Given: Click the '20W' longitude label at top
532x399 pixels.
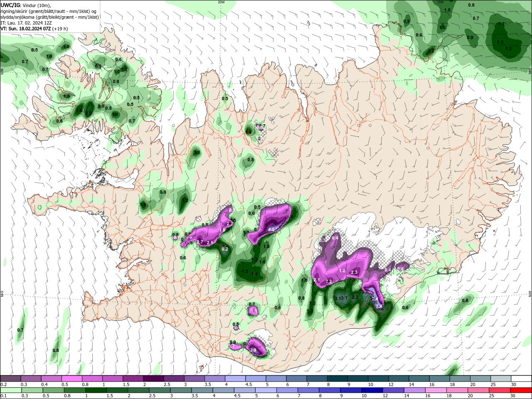Looking at the screenshot, I should [221, 2].
